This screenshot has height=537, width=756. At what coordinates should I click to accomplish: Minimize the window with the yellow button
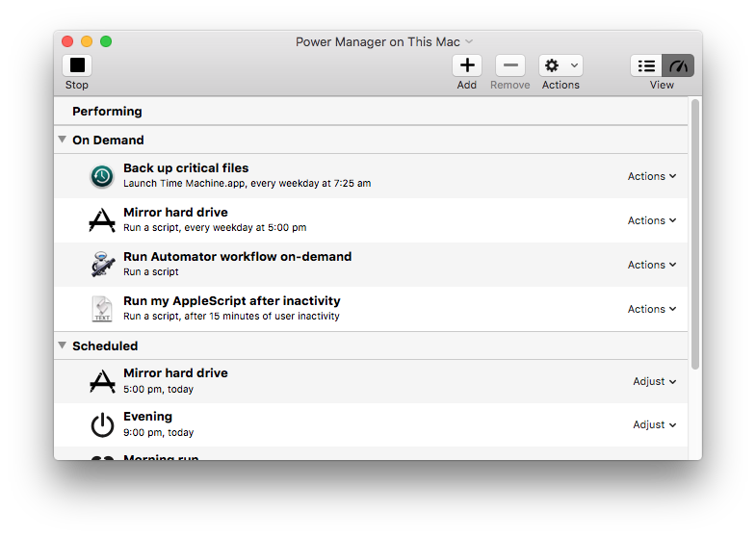click(x=87, y=41)
